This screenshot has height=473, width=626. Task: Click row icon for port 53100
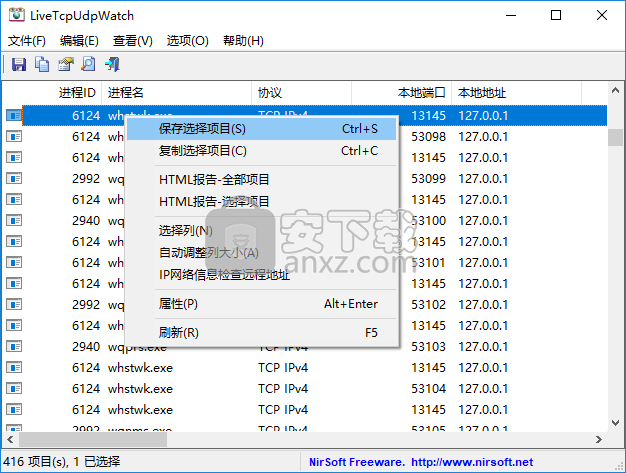pyautogui.click(x=14, y=220)
